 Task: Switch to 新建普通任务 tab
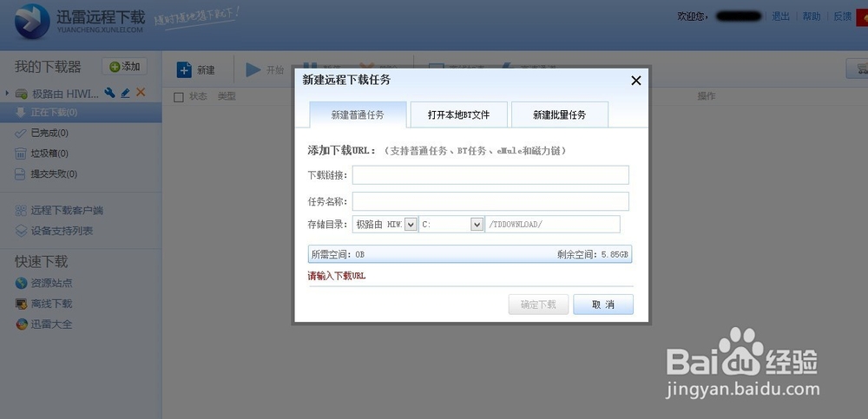tap(358, 115)
